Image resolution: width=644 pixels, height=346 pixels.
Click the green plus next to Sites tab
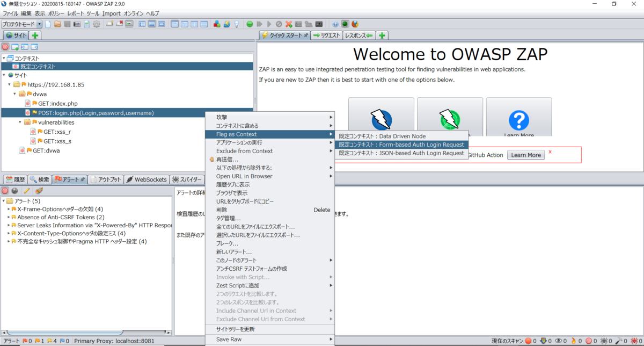point(35,35)
